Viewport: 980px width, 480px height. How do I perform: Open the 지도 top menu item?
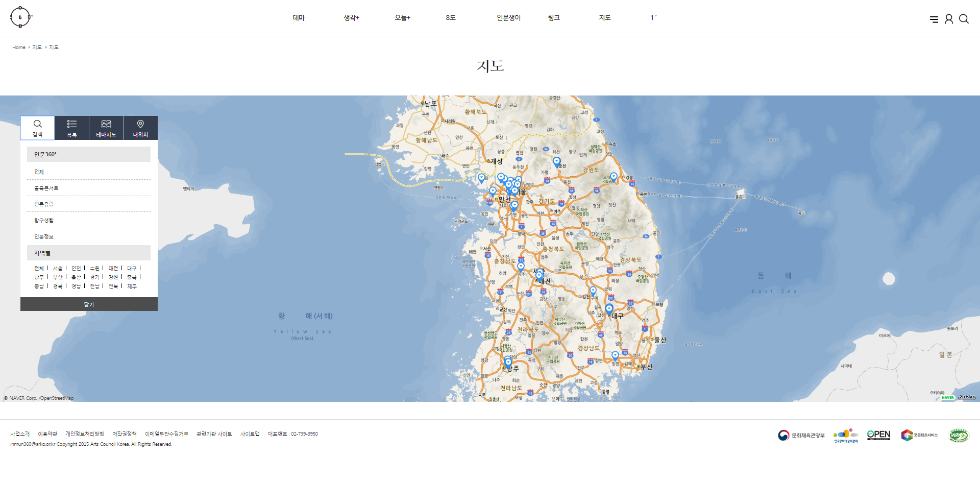605,18
